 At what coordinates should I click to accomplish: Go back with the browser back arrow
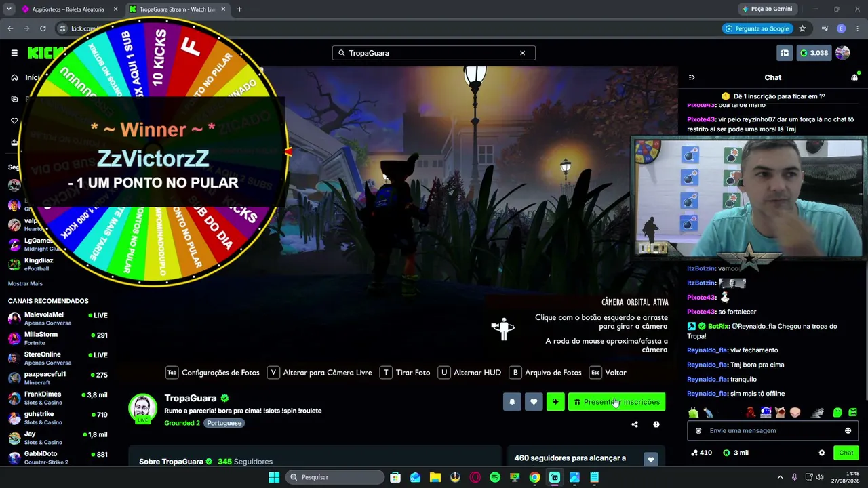10,28
